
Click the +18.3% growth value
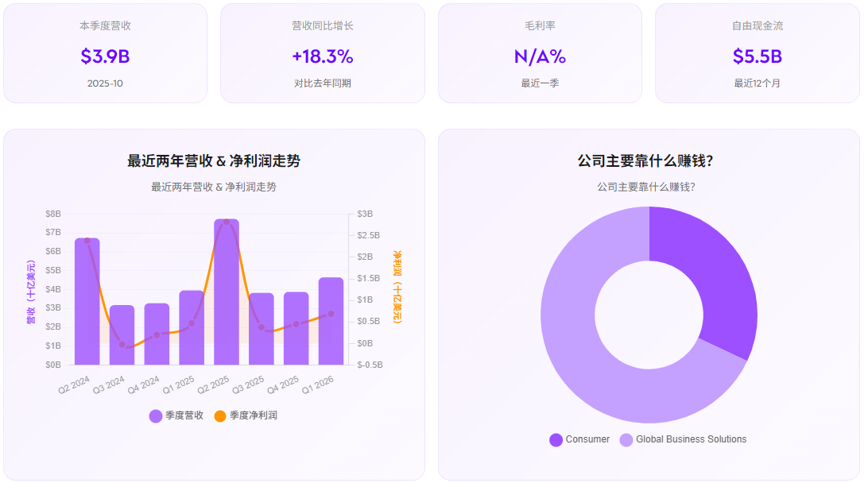point(323,56)
